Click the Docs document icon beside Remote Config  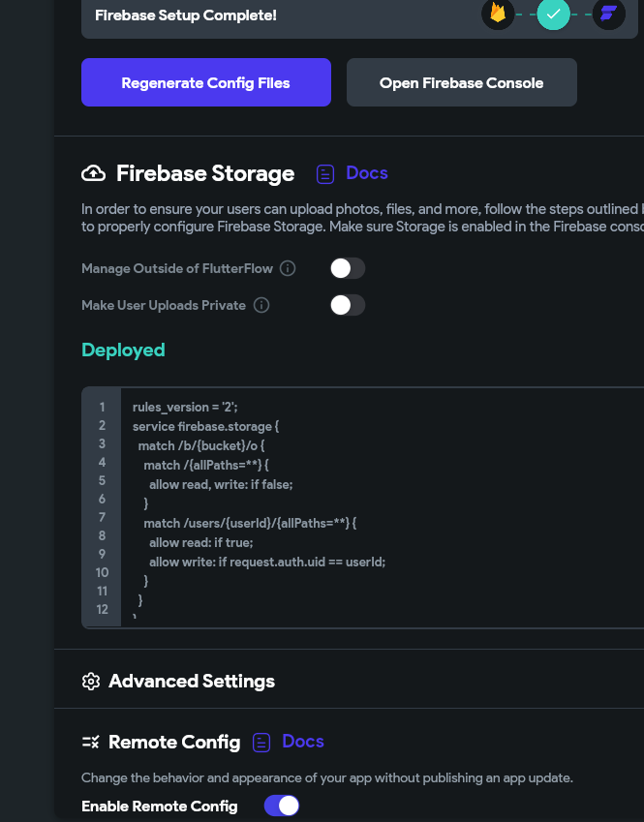(261, 743)
